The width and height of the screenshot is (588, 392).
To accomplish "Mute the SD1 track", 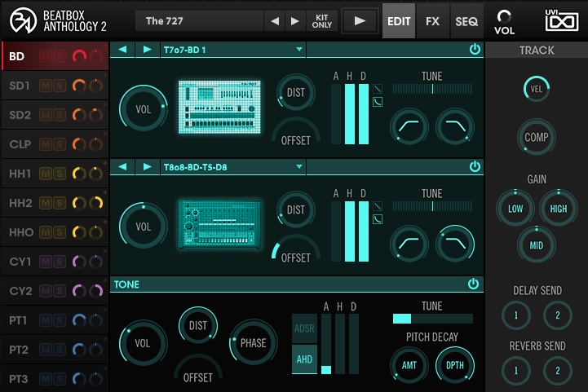I will pos(46,86).
